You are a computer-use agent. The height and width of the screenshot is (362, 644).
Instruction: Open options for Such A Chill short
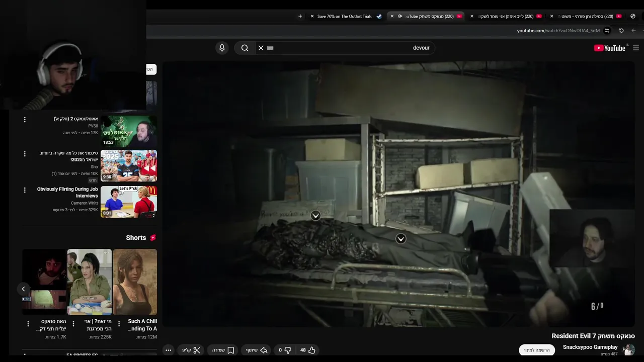click(x=119, y=324)
